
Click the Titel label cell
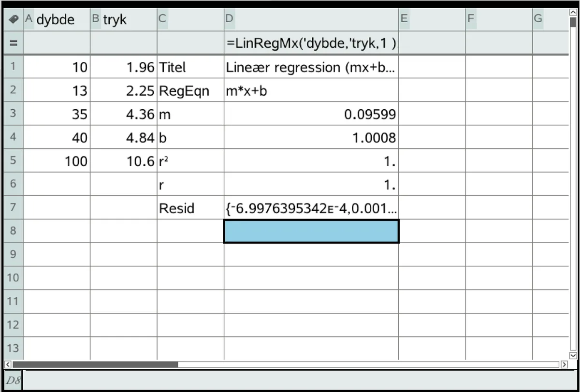click(190, 67)
